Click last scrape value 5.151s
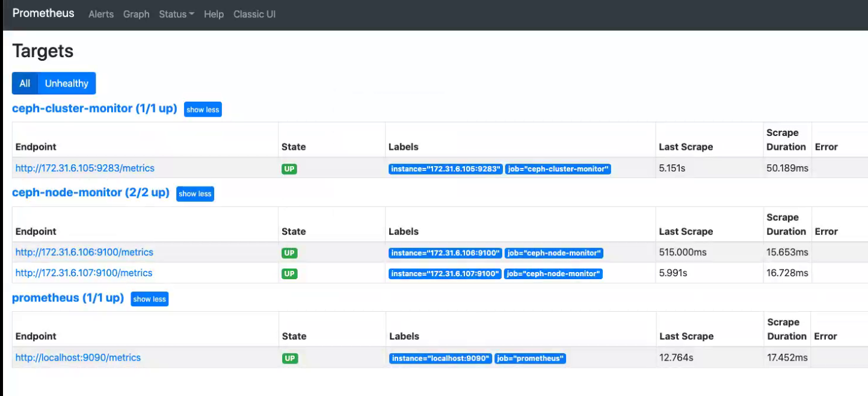Image resolution: width=868 pixels, height=396 pixels. click(x=673, y=168)
